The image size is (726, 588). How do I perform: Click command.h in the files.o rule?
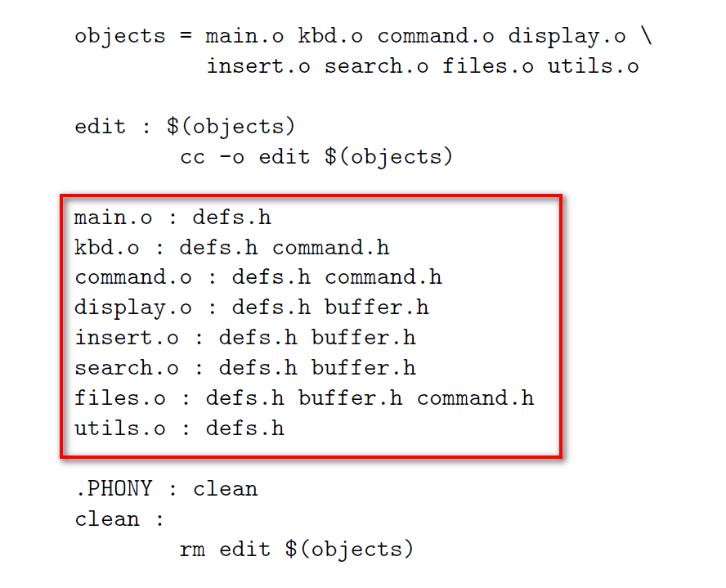tap(476, 397)
